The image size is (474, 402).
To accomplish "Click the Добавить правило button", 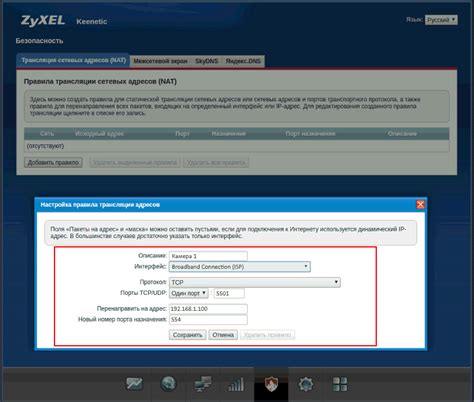I will click(53, 162).
